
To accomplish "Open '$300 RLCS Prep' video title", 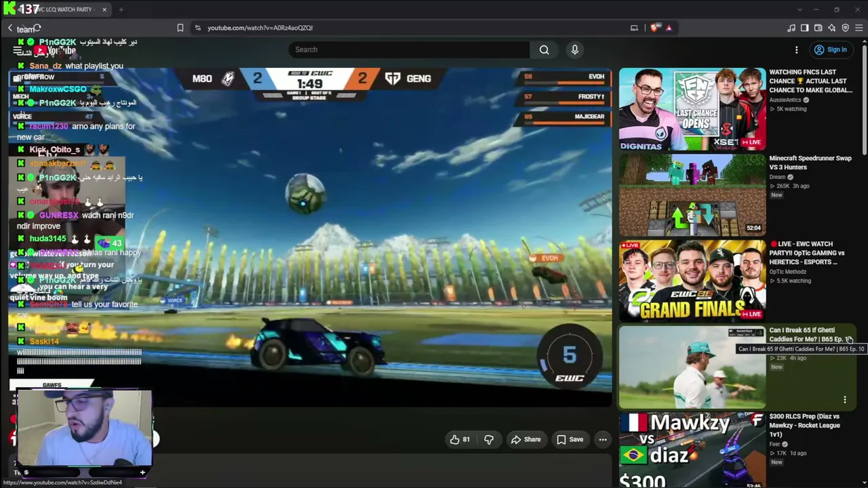I will point(805,425).
